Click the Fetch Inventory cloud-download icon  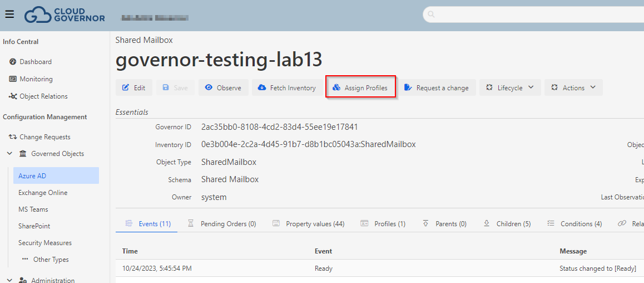point(262,87)
